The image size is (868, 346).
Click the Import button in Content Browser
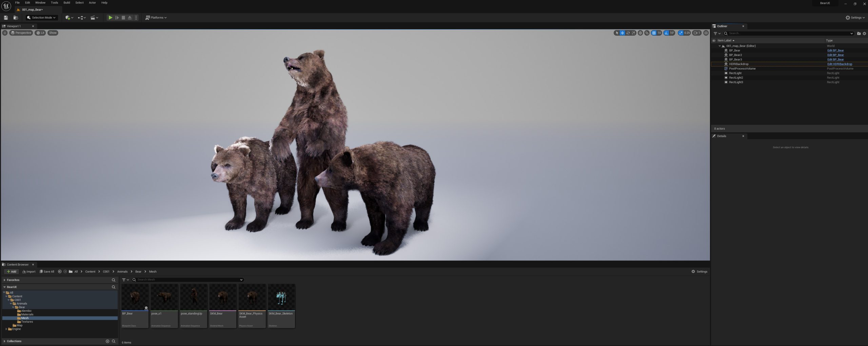click(29, 272)
